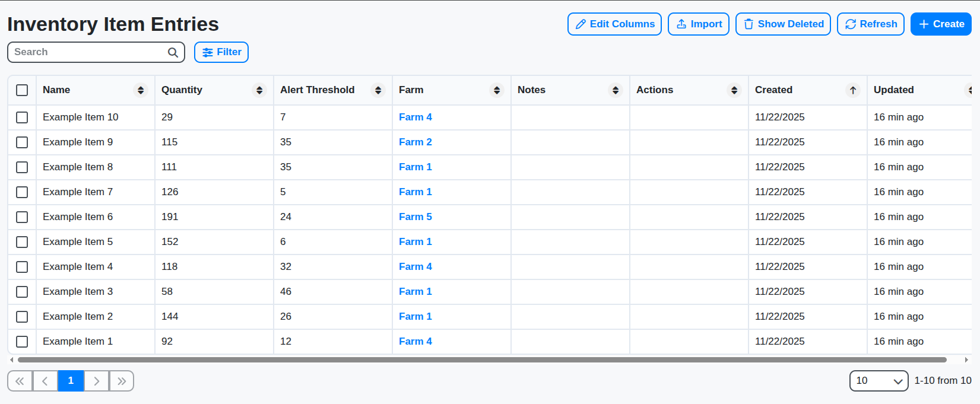Click the Created column sort arrow
The width and height of the screenshot is (980, 404).
pos(853,90)
